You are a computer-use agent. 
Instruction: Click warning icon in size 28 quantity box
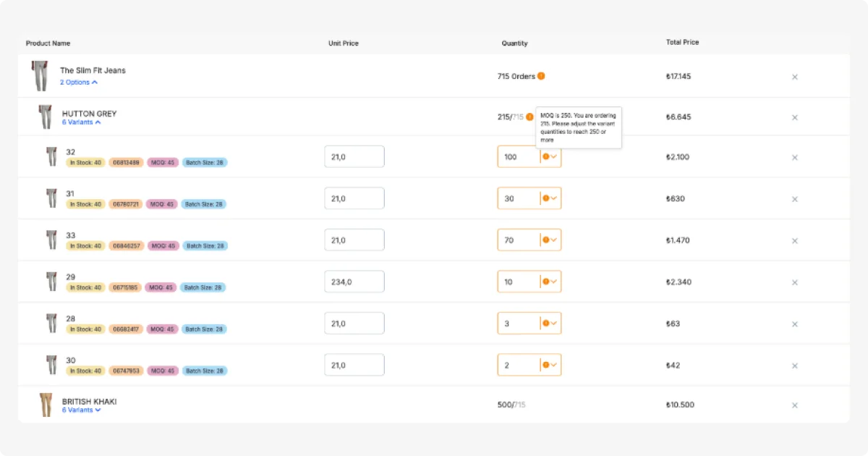pos(546,324)
